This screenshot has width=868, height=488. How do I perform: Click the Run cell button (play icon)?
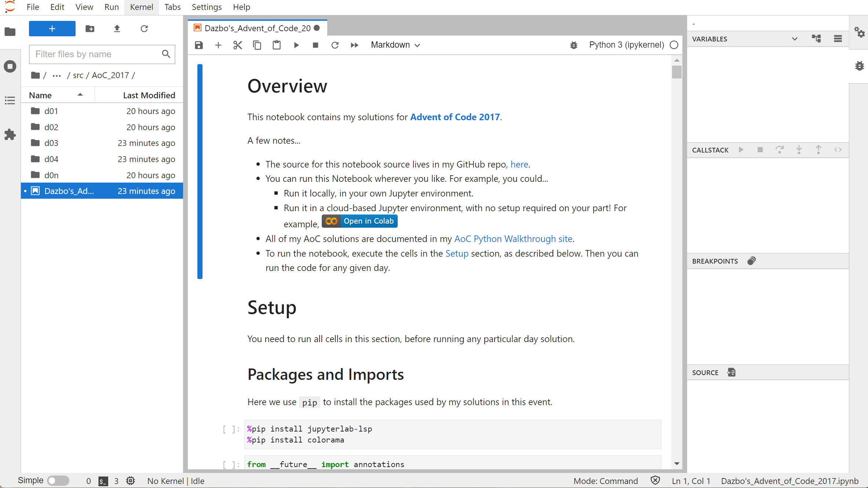tap(296, 45)
